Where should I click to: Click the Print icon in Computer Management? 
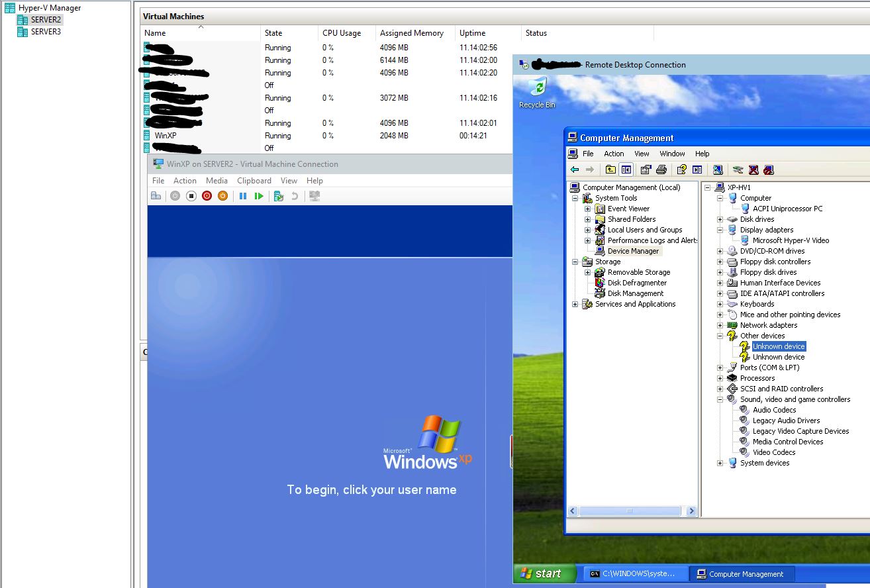point(660,170)
